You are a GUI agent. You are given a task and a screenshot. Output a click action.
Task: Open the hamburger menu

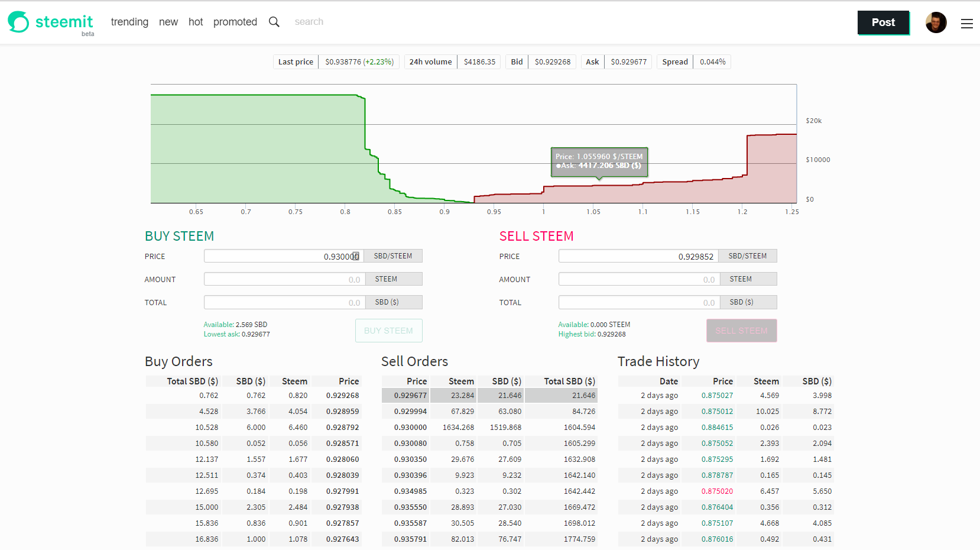click(x=967, y=24)
